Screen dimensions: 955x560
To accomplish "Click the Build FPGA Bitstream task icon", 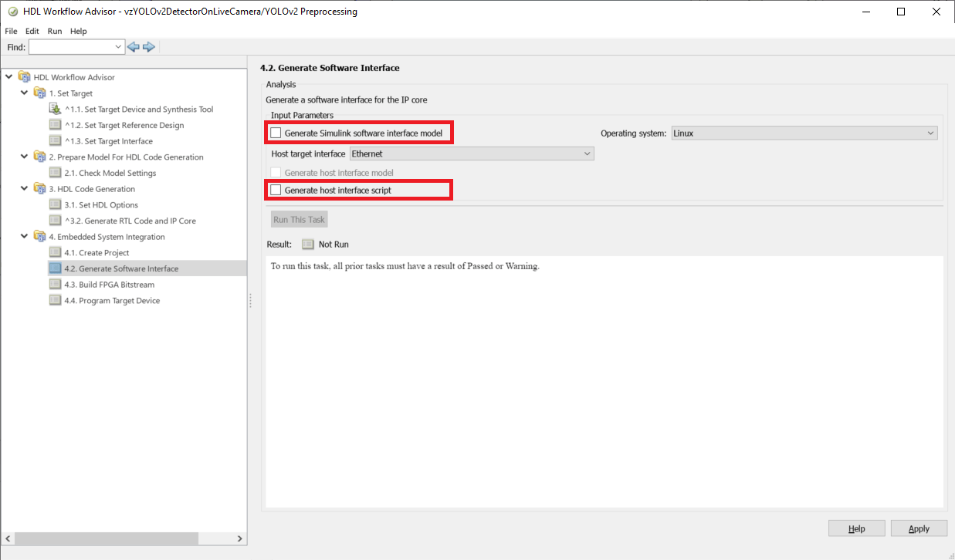I will coord(55,284).
